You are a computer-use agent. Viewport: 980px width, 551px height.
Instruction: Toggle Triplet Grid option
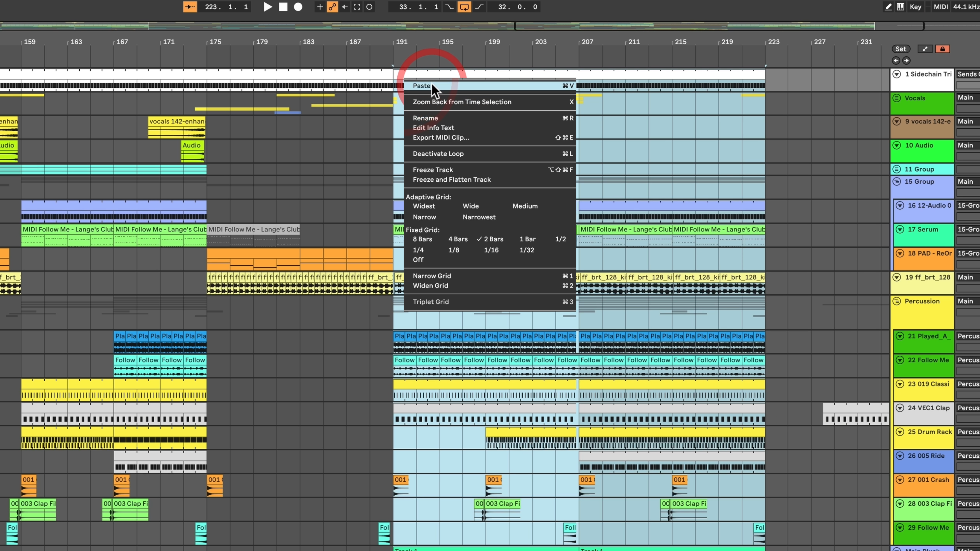[490, 302]
